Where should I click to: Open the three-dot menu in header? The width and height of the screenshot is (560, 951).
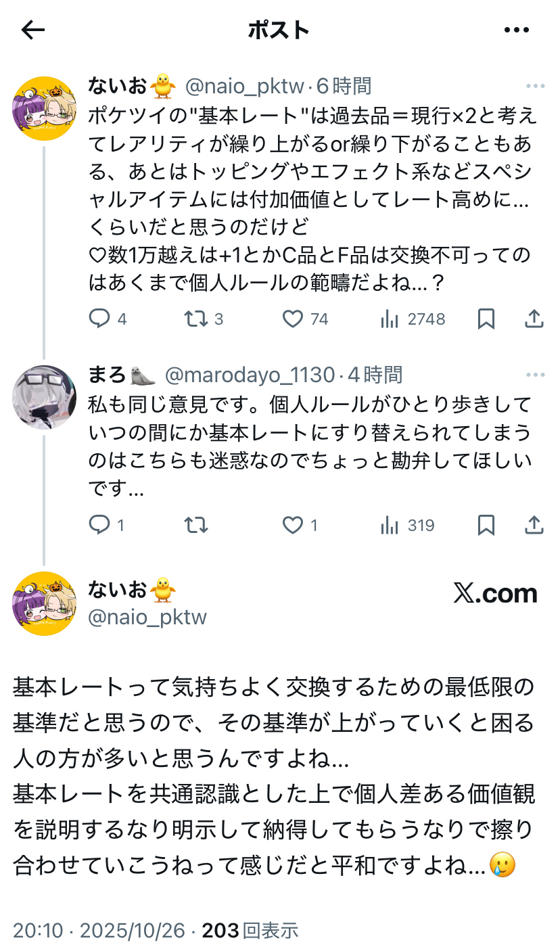517,30
